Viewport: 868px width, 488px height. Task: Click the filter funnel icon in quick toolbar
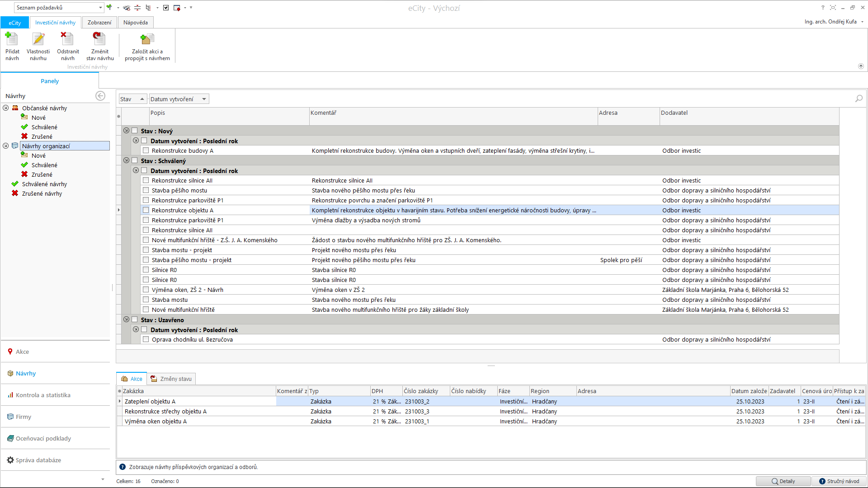pyautogui.click(x=109, y=7)
